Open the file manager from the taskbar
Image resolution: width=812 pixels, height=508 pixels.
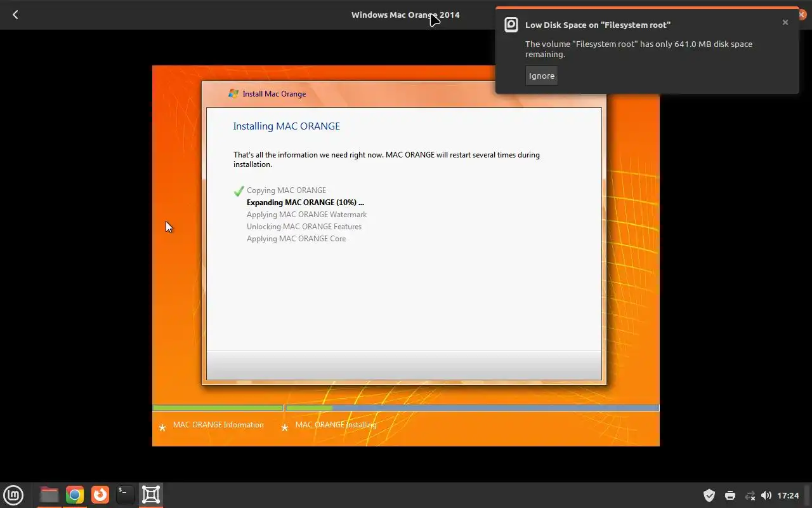click(x=49, y=495)
